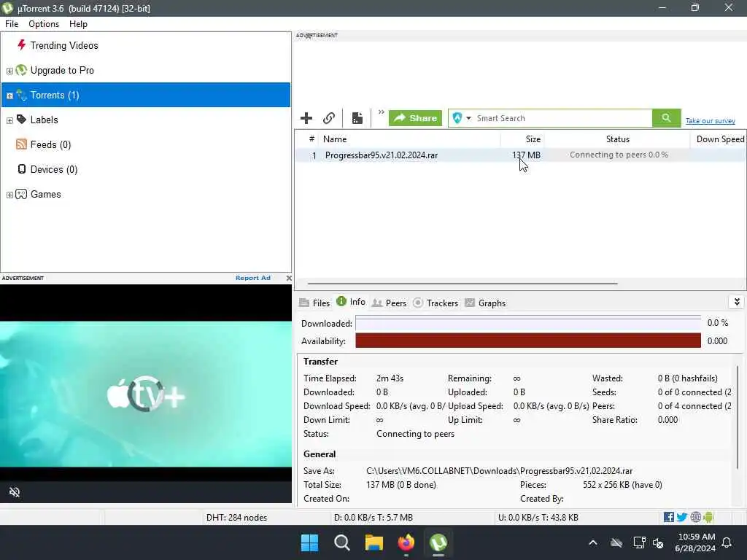Click the globe web icon in status bar
Viewport: 747px width, 560px height.
pos(695,517)
